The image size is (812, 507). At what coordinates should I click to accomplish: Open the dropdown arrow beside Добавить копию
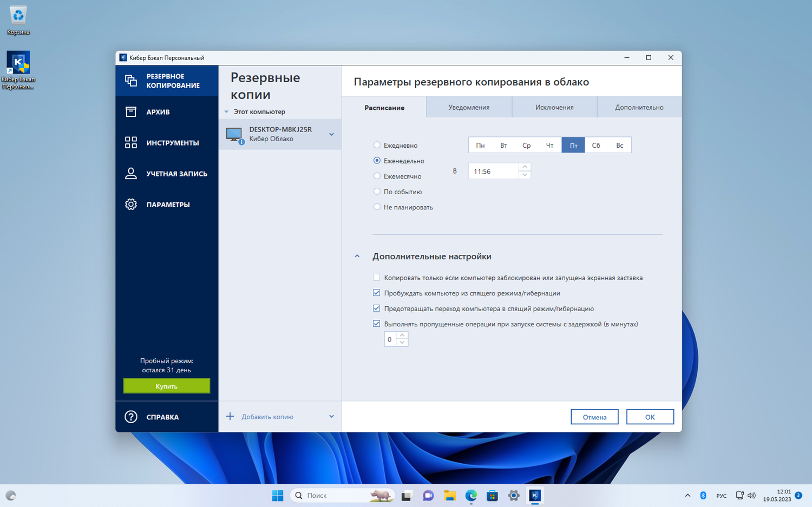pyautogui.click(x=331, y=417)
